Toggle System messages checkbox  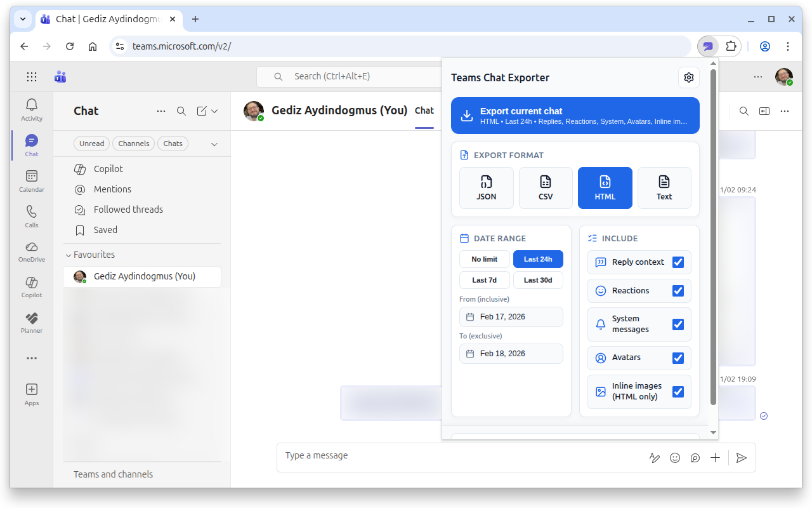[x=678, y=324]
